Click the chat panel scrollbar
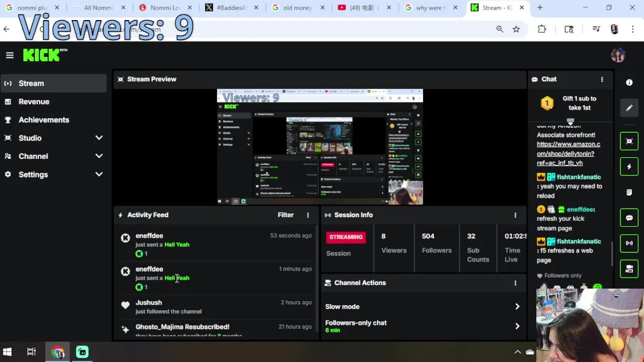 pos(612,254)
